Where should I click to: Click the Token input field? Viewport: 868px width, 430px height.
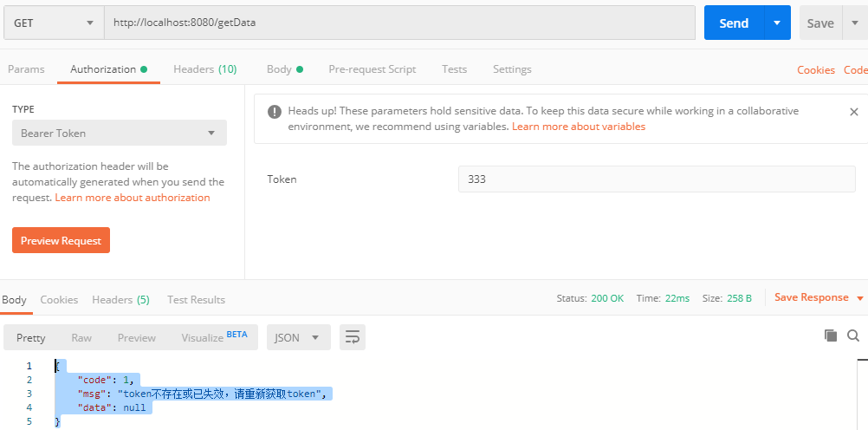(657, 179)
